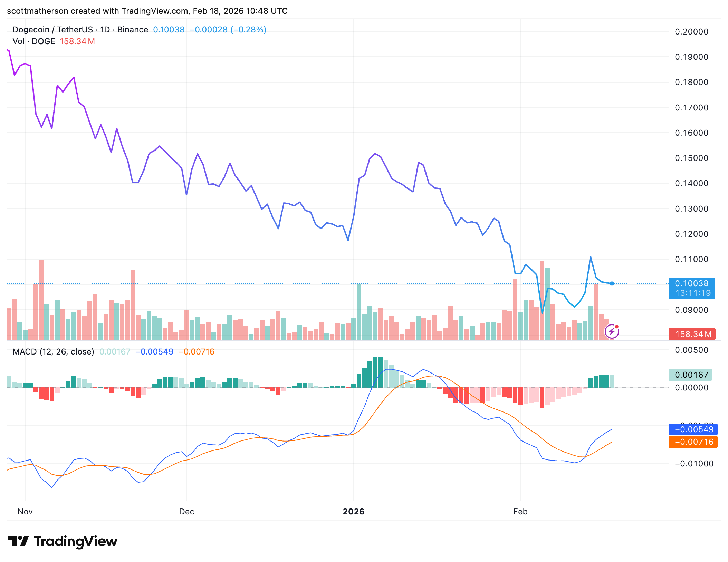Click the Vol · DOGE indicator label
Viewport: 728px width, 562px height.
(34, 41)
